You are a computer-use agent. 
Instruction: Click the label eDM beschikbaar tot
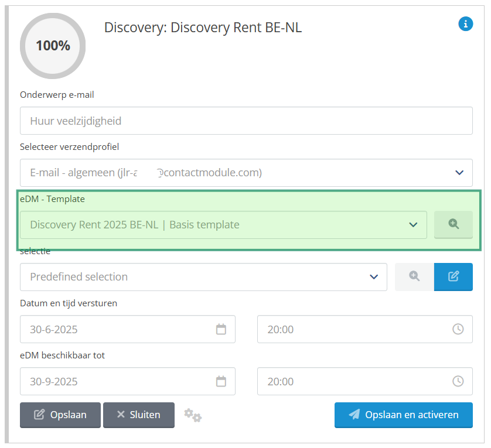pyautogui.click(x=62, y=355)
